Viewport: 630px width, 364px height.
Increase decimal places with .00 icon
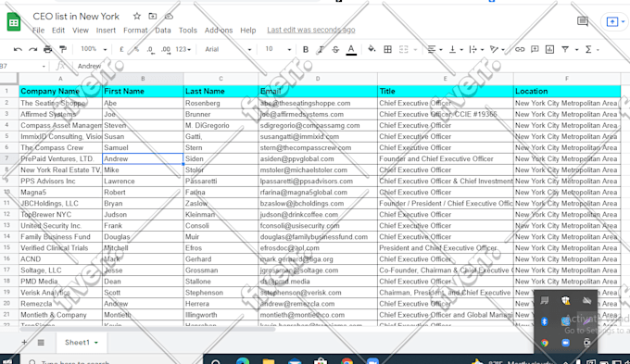tap(166, 49)
